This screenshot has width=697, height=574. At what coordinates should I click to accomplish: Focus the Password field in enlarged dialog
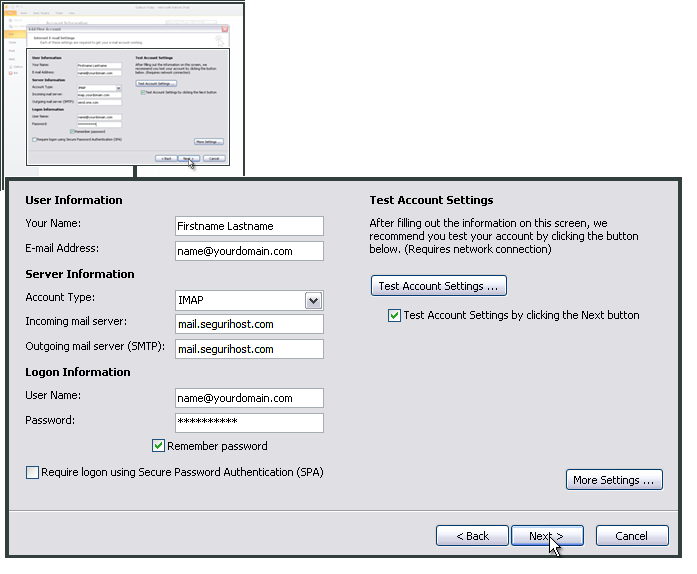pyautogui.click(x=249, y=422)
